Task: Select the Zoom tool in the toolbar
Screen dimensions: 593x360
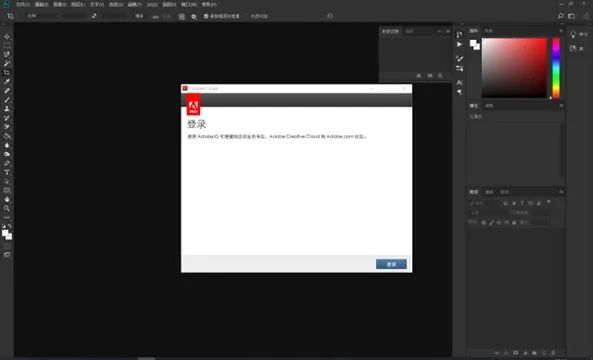Action: (7, 208)
